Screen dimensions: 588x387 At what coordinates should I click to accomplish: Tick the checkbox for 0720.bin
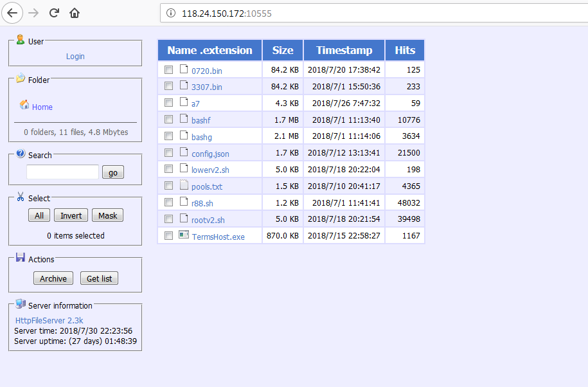[x=169, y=69]
